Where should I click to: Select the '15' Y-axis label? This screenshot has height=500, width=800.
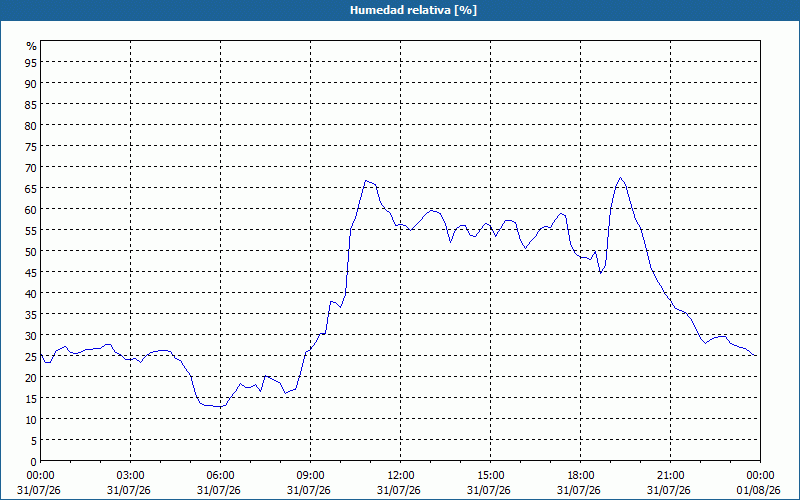[x=31, y=398]
